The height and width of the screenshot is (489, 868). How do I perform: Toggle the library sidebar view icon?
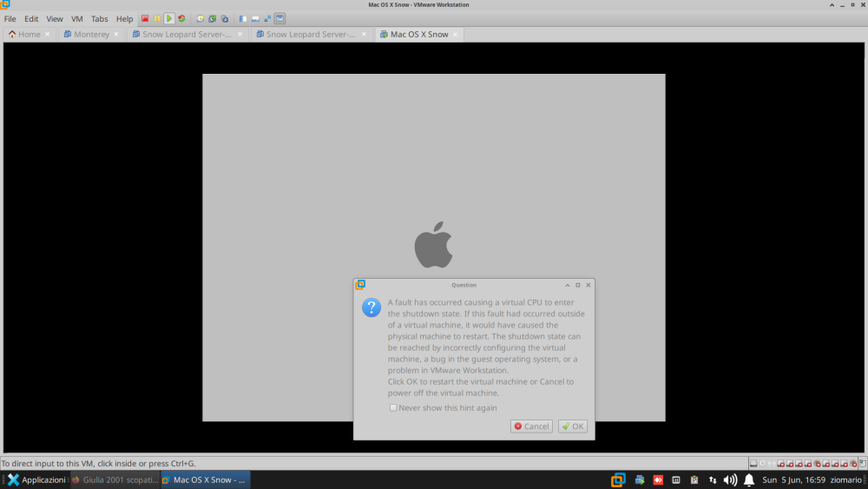(x=243, y=18)
